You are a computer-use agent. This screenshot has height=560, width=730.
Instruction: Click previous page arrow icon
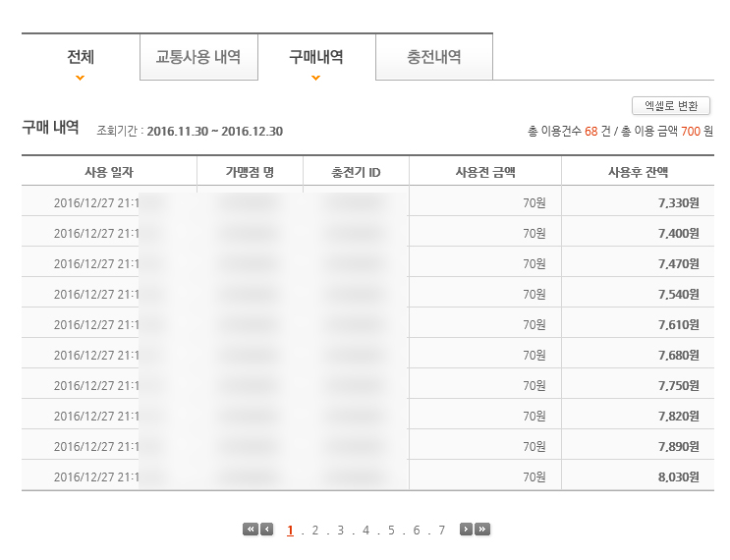[266, 530]
